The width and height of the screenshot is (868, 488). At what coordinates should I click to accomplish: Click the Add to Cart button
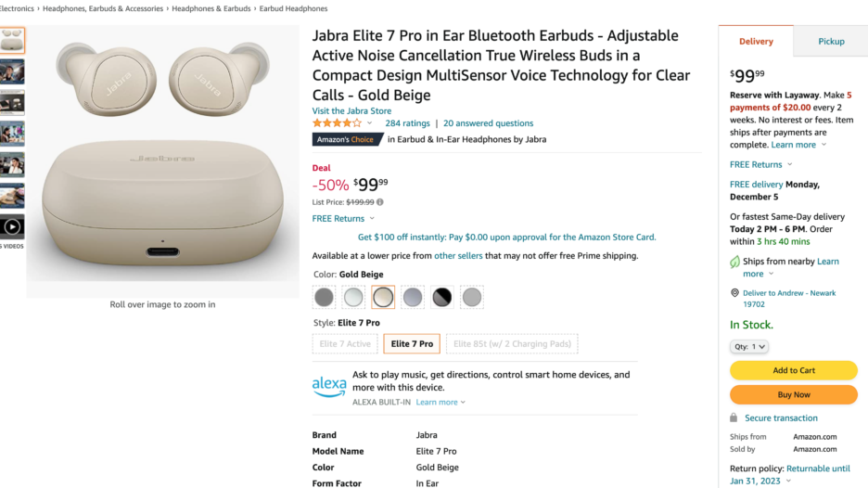click(x=794, y=370)
